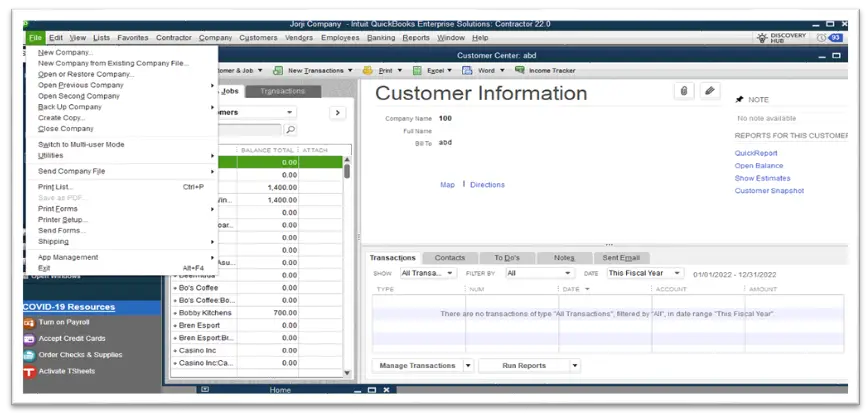Click the Print printer icon in toolbar
This screenshot has width=866, height=415.
coord(367,71)
